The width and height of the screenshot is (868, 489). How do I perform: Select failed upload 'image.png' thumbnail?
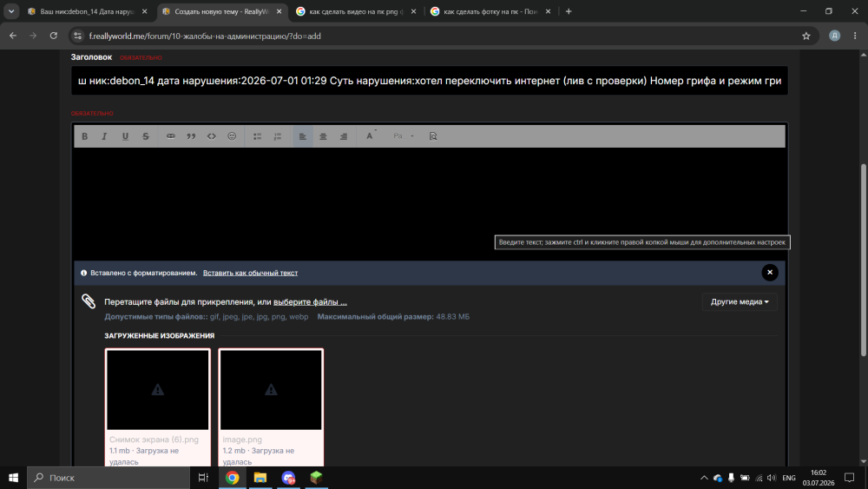pyautogui.click(x=271, y=390)
